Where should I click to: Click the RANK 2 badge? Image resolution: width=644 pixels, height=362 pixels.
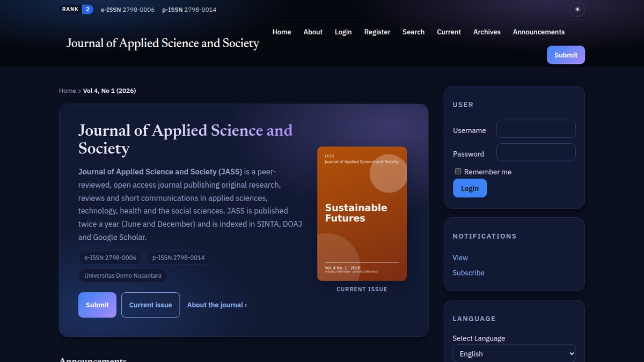point(76,9)
